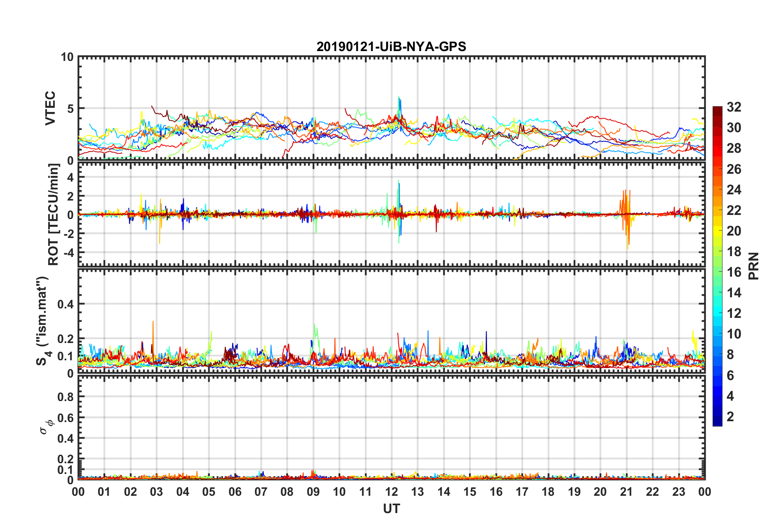Select the UT x-axis label
The width and height of the screenshot is (783, 532).
391,509
